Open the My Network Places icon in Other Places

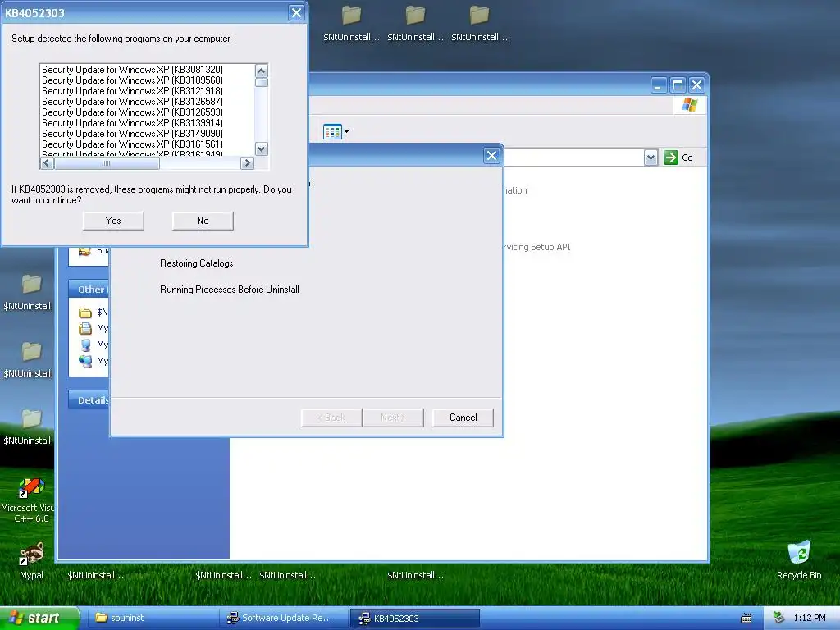coord(85,361)
